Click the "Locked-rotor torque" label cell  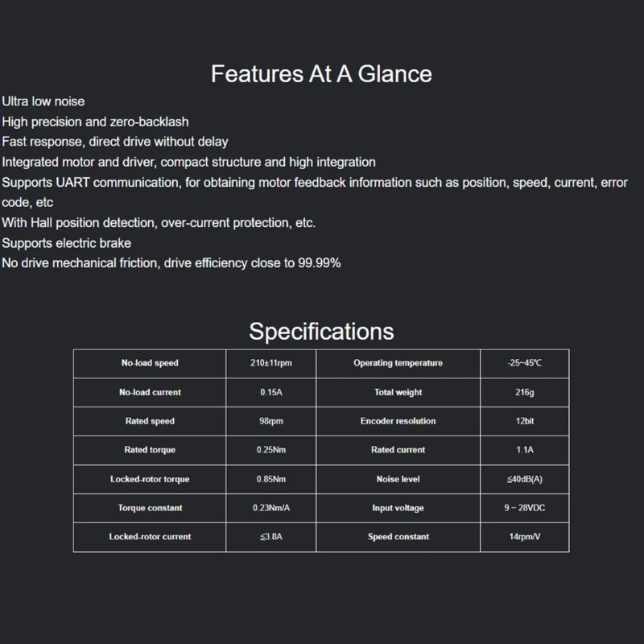pos(150,479)
